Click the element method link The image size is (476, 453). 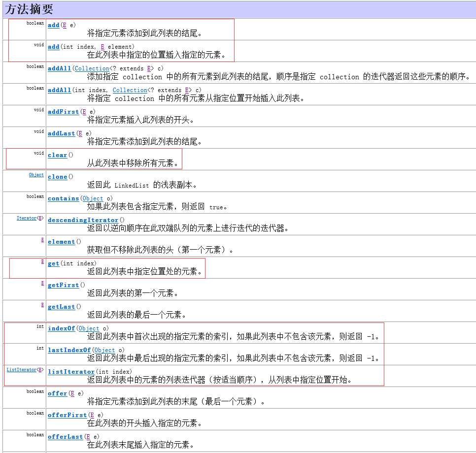point(61,242)
